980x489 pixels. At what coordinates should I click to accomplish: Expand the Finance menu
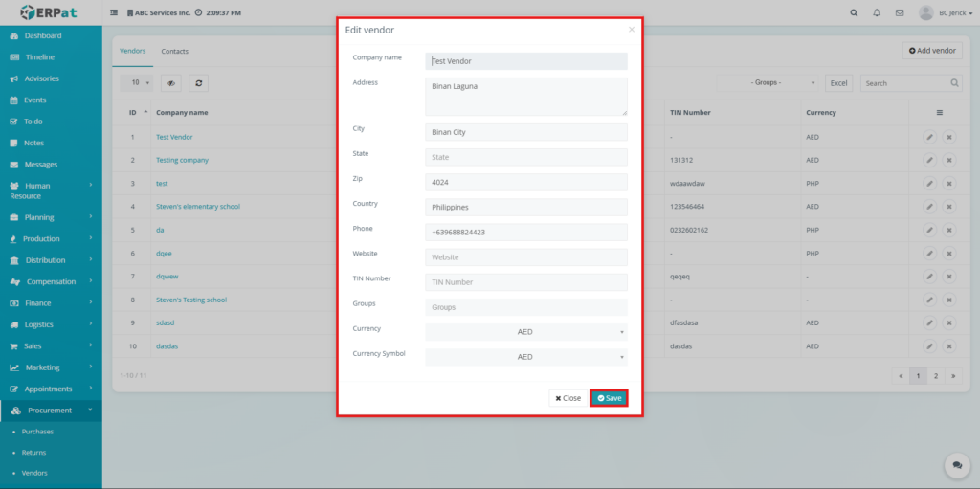(x=51, y=303)
